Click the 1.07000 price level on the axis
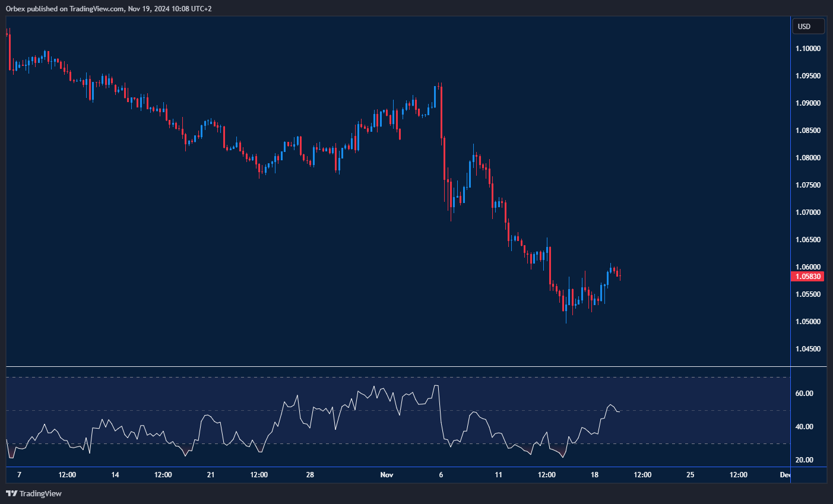Viewport: 833px width, 504px height. (x=807, y=213)
